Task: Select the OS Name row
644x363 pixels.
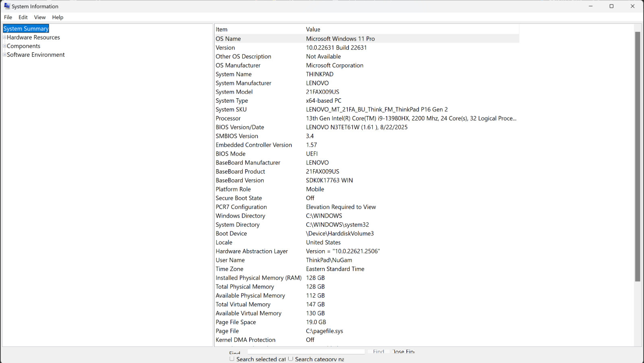Action: (x=367, y=39)
